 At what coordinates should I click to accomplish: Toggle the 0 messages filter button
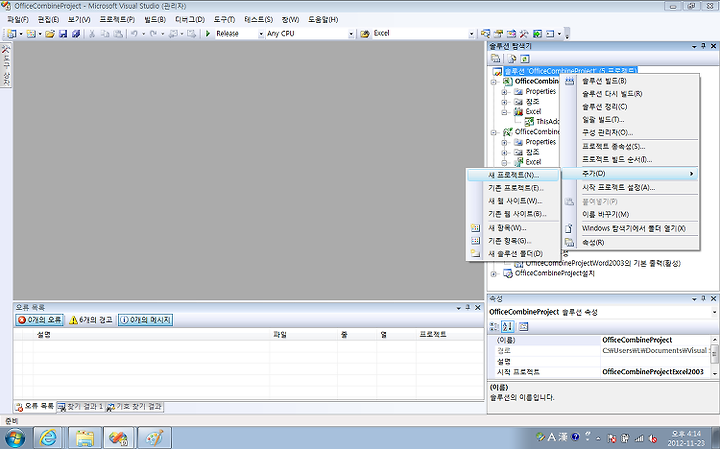[x=146, y=320]
